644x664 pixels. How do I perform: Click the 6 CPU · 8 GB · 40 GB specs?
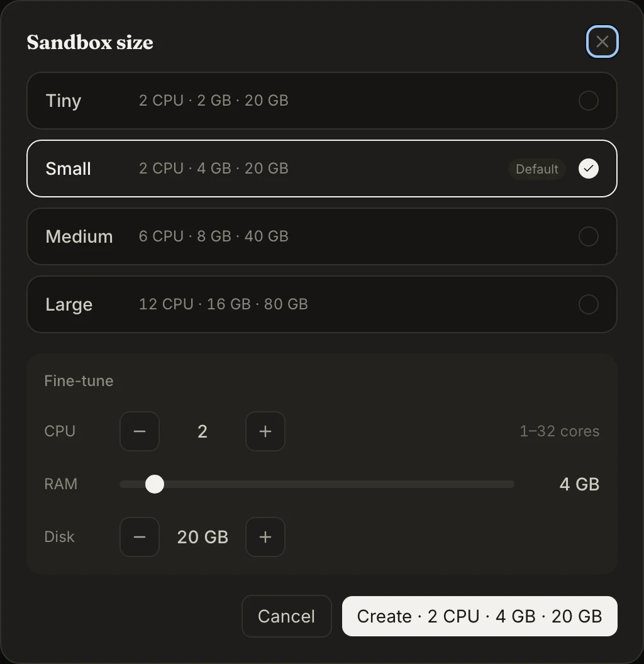coord(214,236)
